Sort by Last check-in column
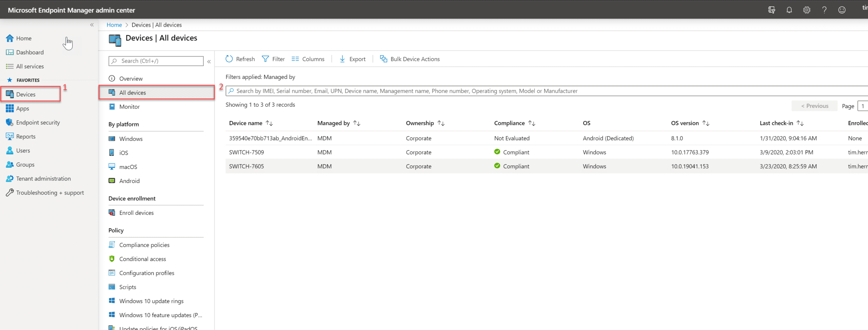This screenshot has height=330, width=868. pyautogui.click(x=782, y=123)
